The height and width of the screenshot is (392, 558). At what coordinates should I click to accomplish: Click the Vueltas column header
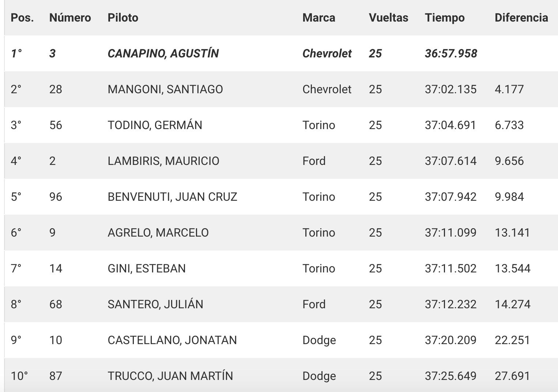tap(388, 18)
